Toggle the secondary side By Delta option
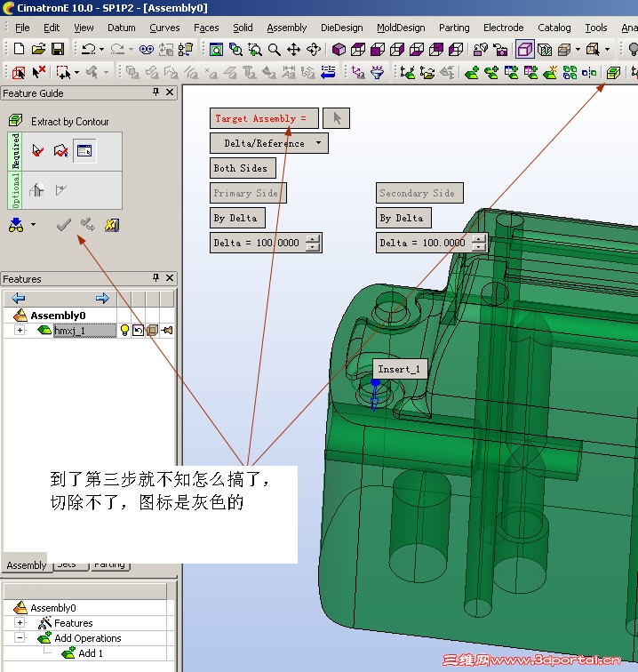Image resolution: width=638 pixels, height=672 pixels. [403, 218]
